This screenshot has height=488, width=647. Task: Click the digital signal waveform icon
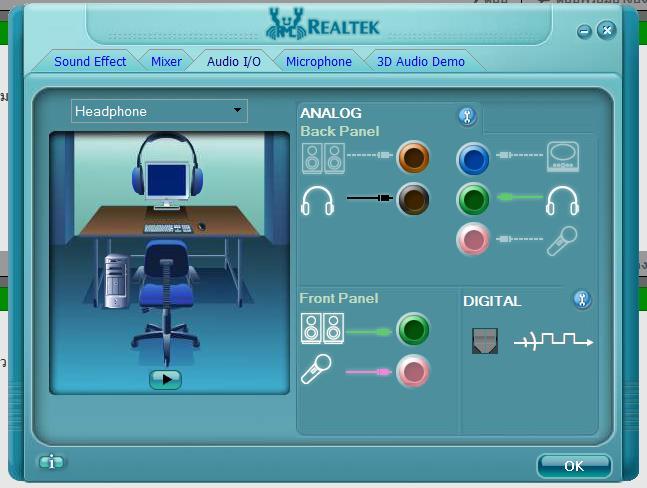(x=553, y=342)
